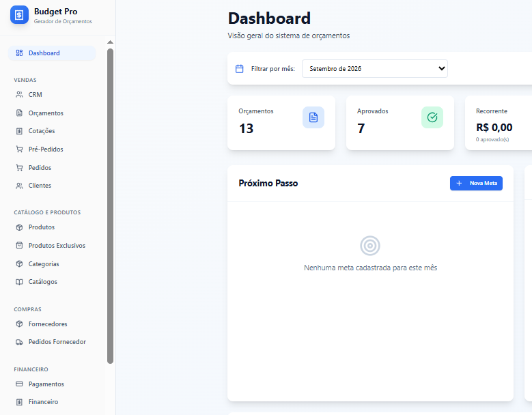Click the calendar icon beside Filtrar por mês
532x415 pixels.
pyautogui.click(x=239, y=69)
